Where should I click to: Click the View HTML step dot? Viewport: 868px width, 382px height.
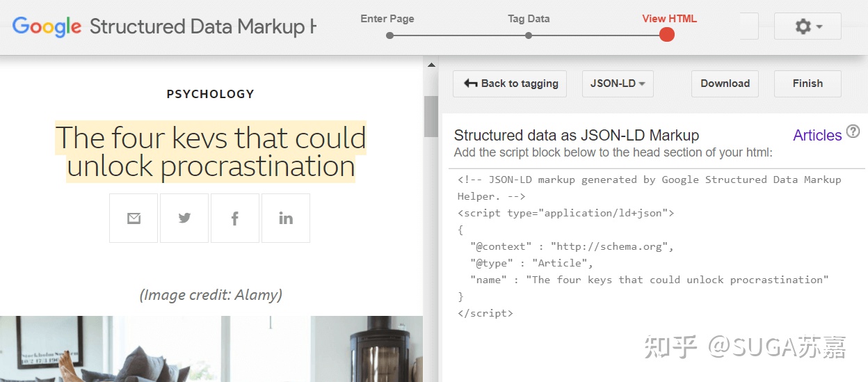click(x=666, y=34)
